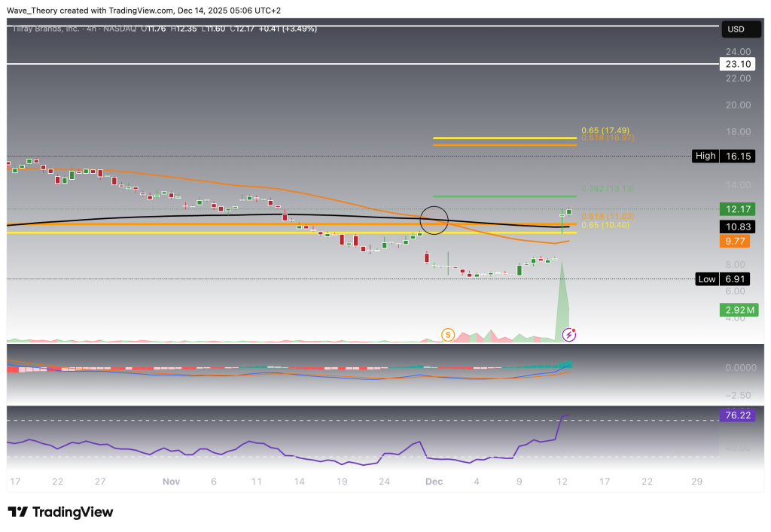Click the green 12.17 current price tag
The image size is (771, 532).
[736, 208]
